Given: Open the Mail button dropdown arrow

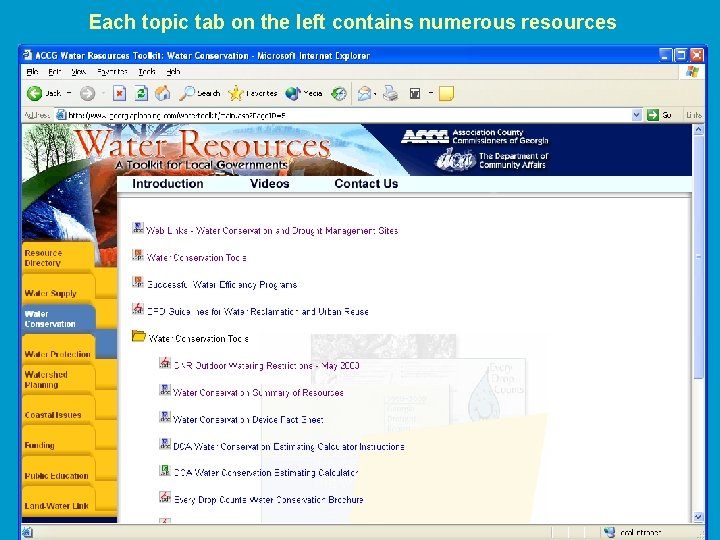Looking at the screenshot, I should tap(375, 94).
